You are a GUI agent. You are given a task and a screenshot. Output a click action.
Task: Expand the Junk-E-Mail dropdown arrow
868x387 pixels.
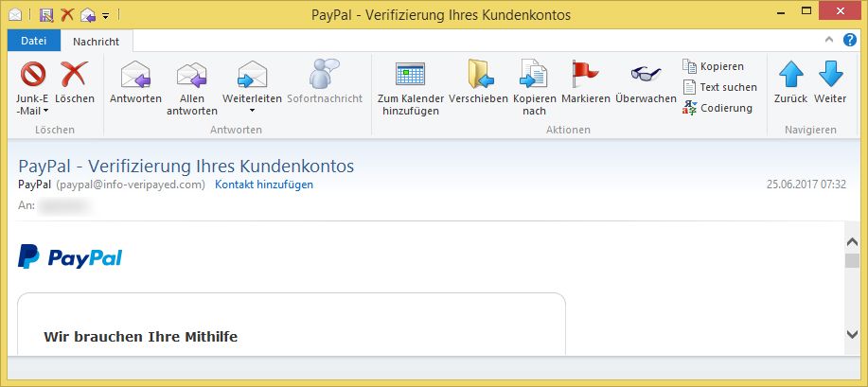pos(45,111)
